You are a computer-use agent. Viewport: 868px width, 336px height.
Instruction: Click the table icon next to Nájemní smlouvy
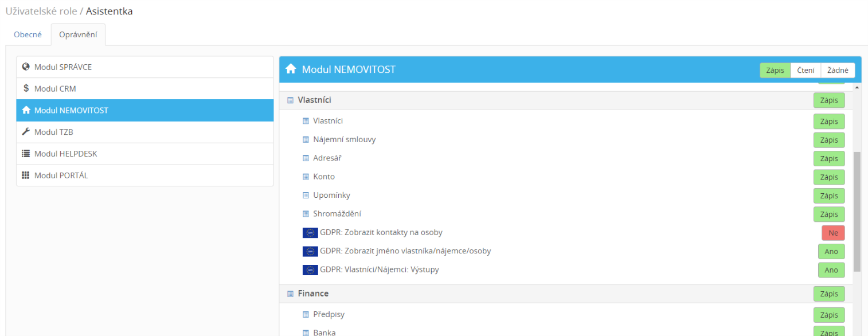[306, 140]
